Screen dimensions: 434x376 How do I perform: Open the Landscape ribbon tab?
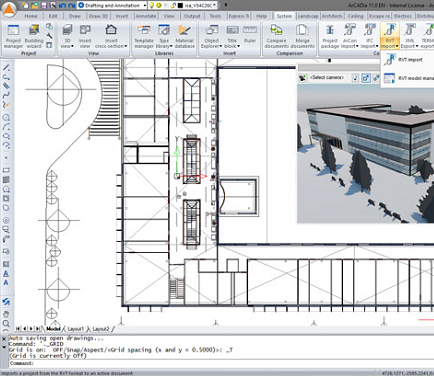[308, 16]
